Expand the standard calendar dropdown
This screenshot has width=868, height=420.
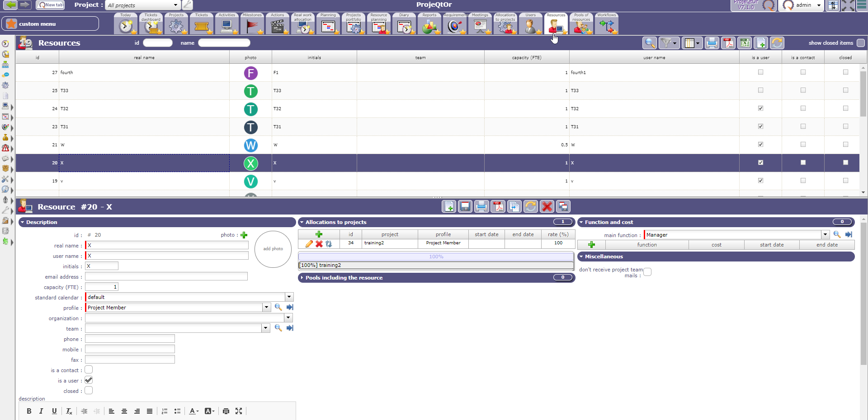click(289, 297)
